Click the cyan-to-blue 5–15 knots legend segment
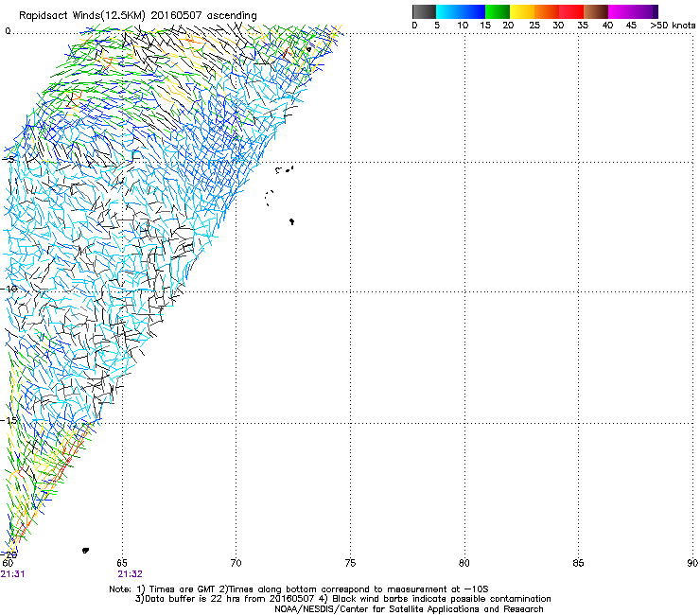 [x=461, y=11]
